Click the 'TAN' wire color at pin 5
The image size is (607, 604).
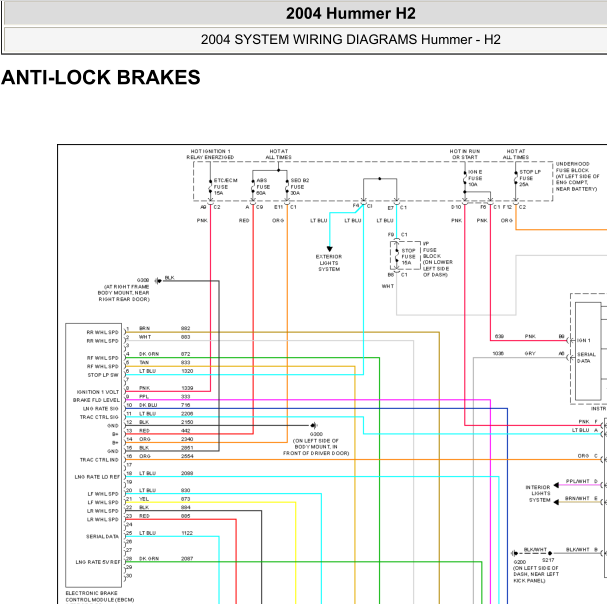(x=144, y=362)
